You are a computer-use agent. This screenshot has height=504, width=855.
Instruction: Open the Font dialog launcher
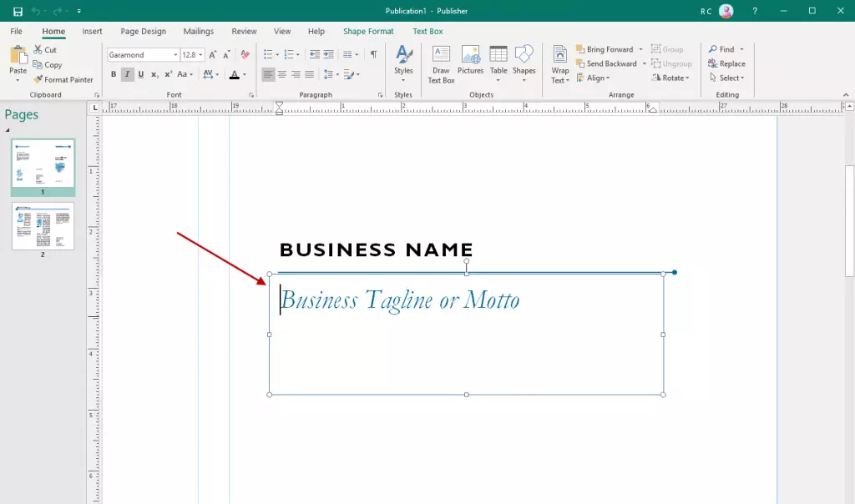click(x=250, y=95)
